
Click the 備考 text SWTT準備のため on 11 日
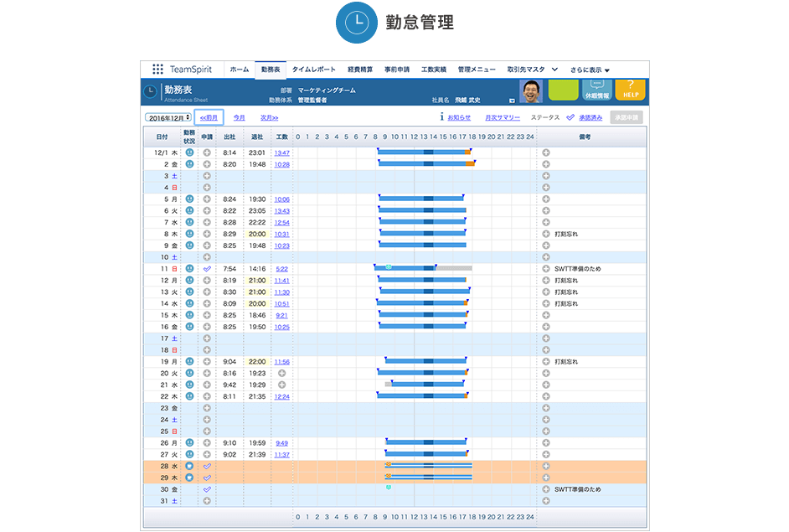pos(578,269)
